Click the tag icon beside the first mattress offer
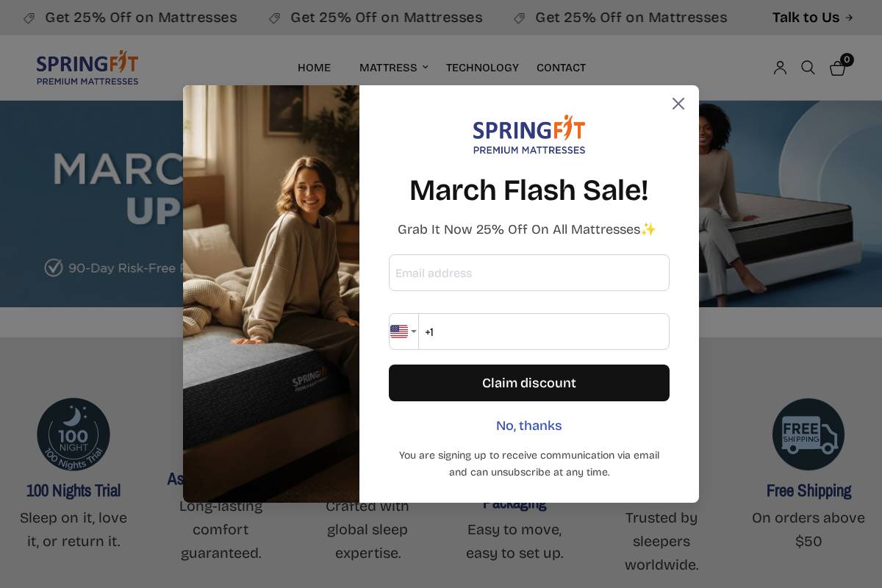This screenshot has width=882, height=588. point(29,18)
